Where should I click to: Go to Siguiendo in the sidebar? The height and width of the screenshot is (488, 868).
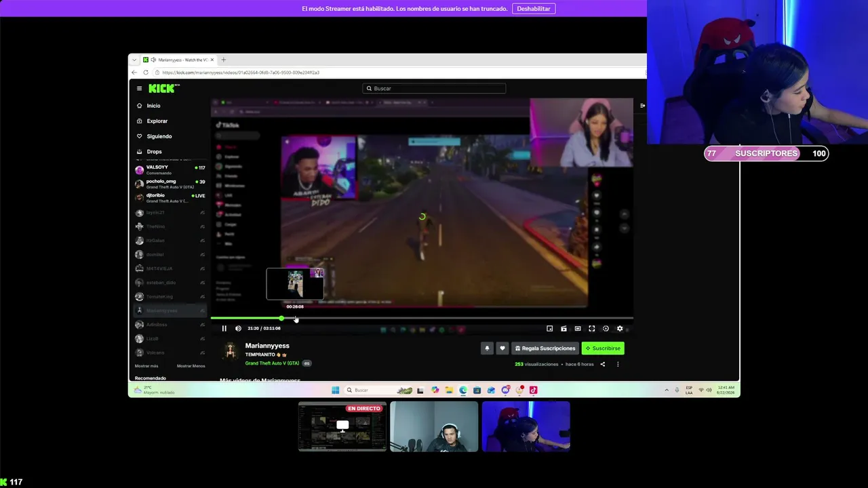tap(155, 136)
